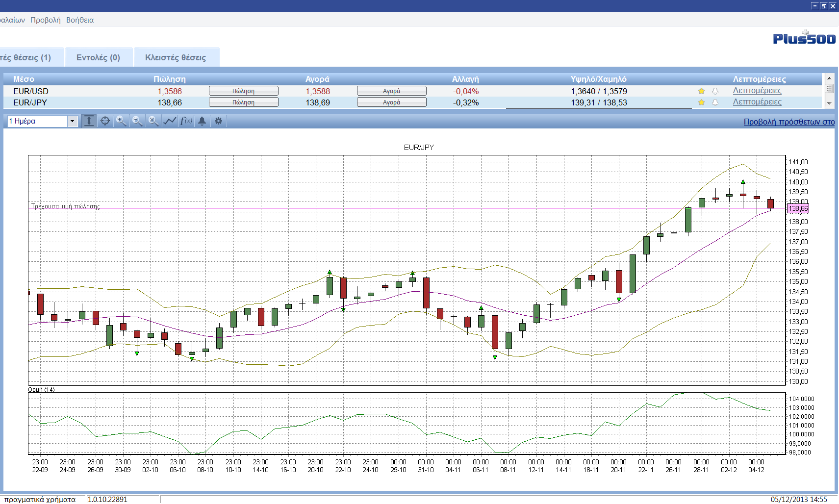Screen dimensions: 839x504
Task: Select the auto-scale vertical fit tool
Action: tap(89, 121)
